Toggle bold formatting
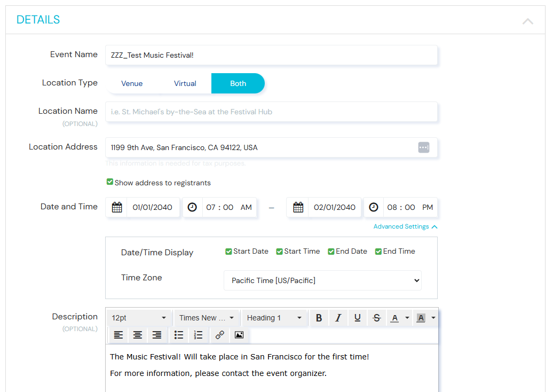 click(x=319, y=318)
